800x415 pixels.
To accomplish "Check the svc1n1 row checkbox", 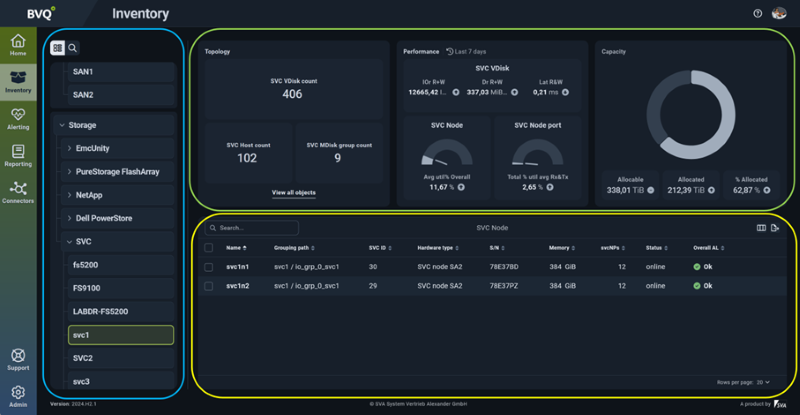I will click(x=208, y=267).
